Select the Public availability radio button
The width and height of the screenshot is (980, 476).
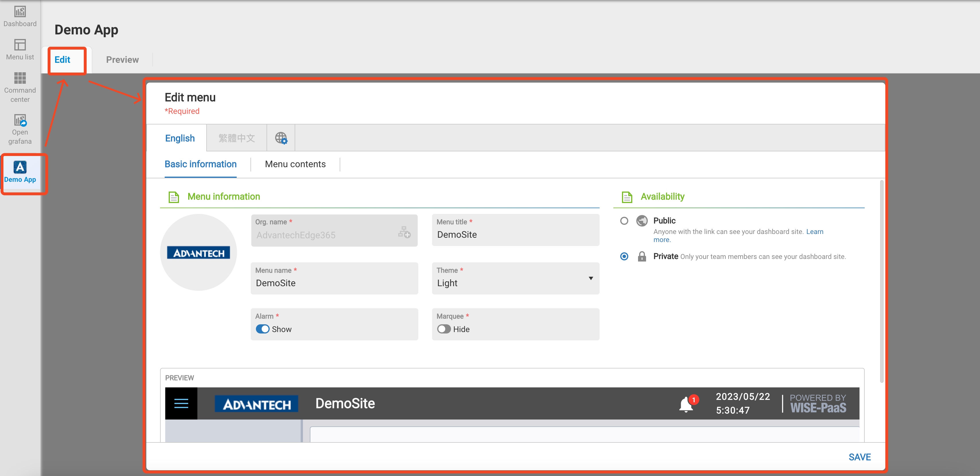[x=624, y=221]
